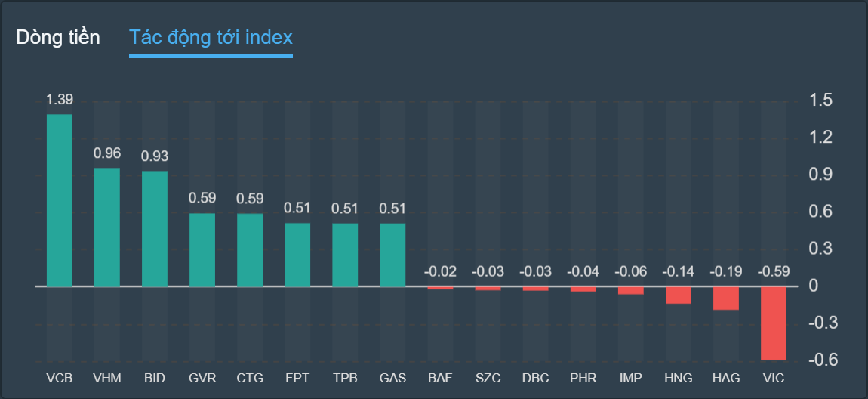
Task: Click the PHR ticker label on x-axis
Action: tap(583, 378)
